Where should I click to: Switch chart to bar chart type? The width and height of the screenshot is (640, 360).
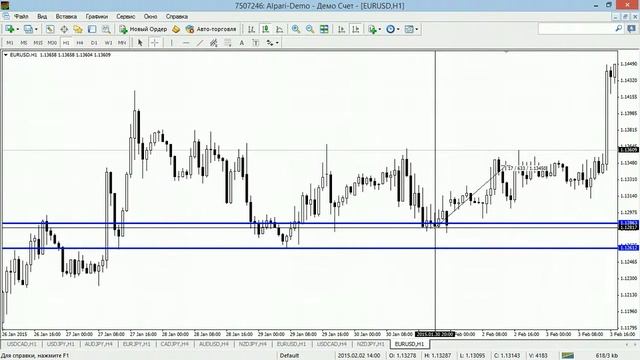251,29
